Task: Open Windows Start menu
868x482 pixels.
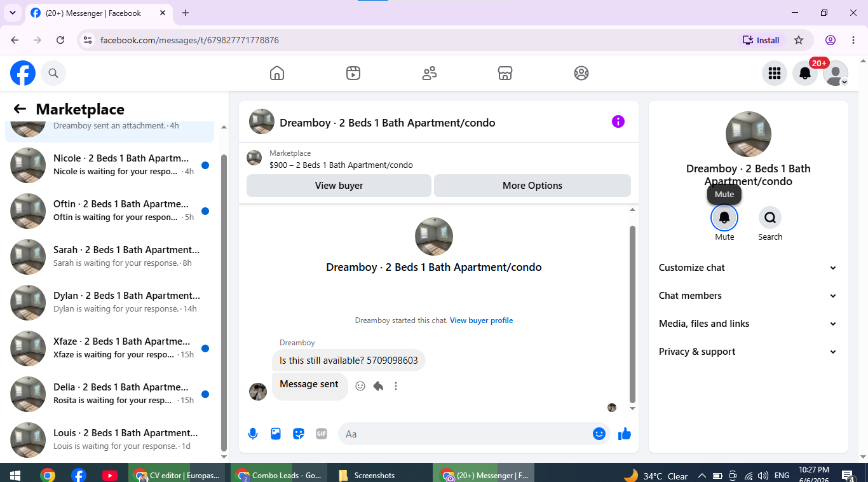Action: pyautogui.click(x=15, y=475)
